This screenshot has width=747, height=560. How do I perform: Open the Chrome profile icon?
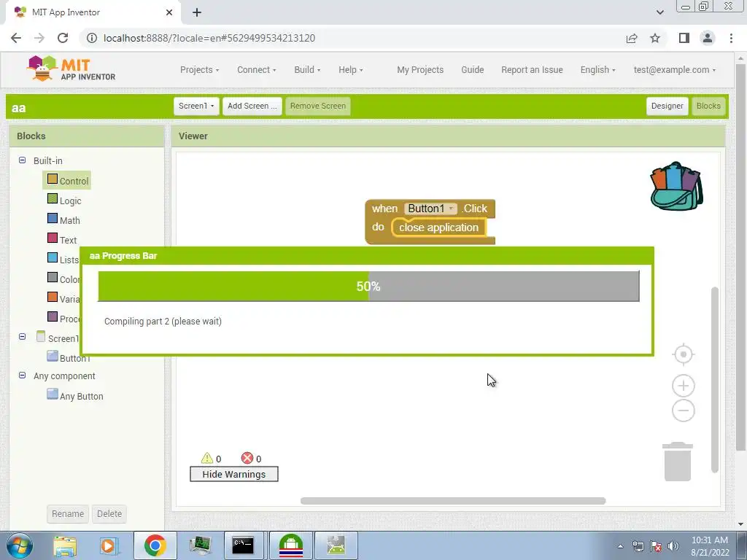coord(708,38)
